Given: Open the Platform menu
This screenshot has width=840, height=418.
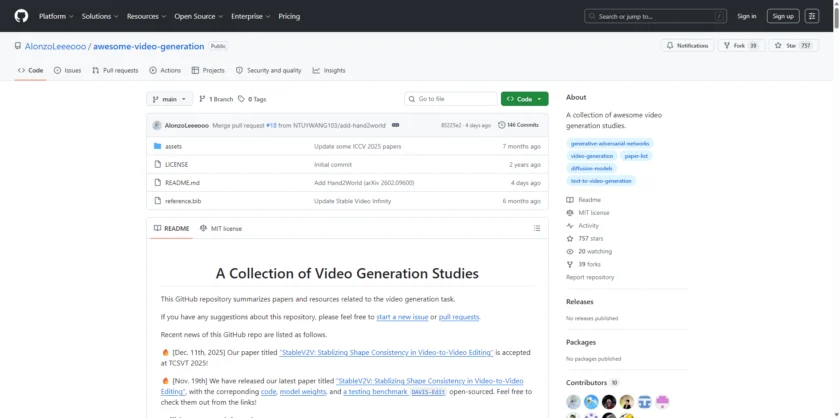Looking at the screenshot, I should (56, 17).
